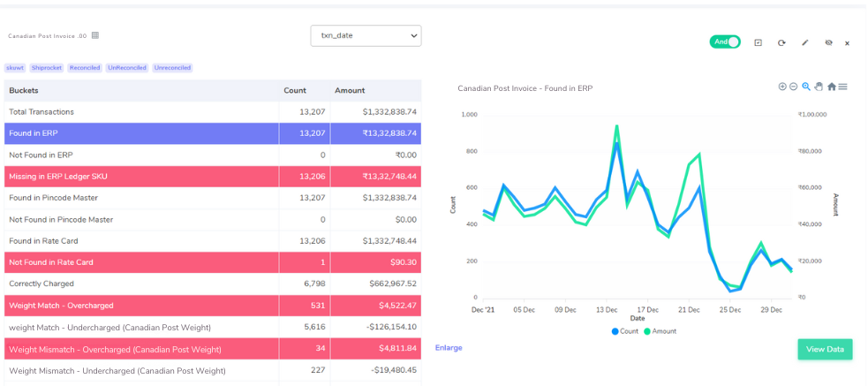Click the chart title Found in ERP
Image resolution: width=868 pixels, height=386 pixels.
tap(525, 88)
